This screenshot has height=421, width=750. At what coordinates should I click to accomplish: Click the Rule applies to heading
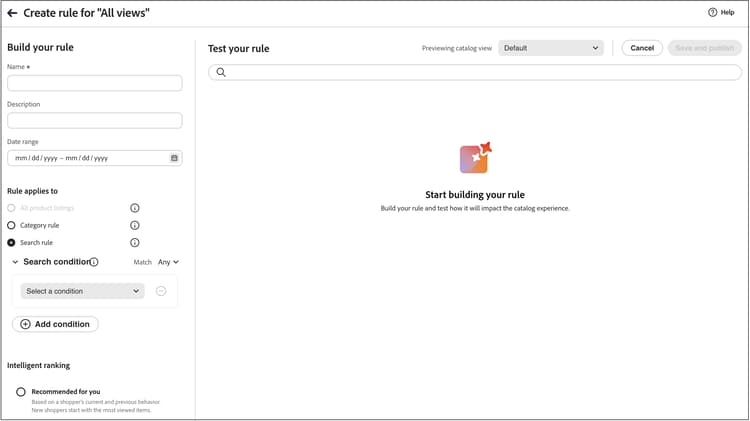click(32, 191)
